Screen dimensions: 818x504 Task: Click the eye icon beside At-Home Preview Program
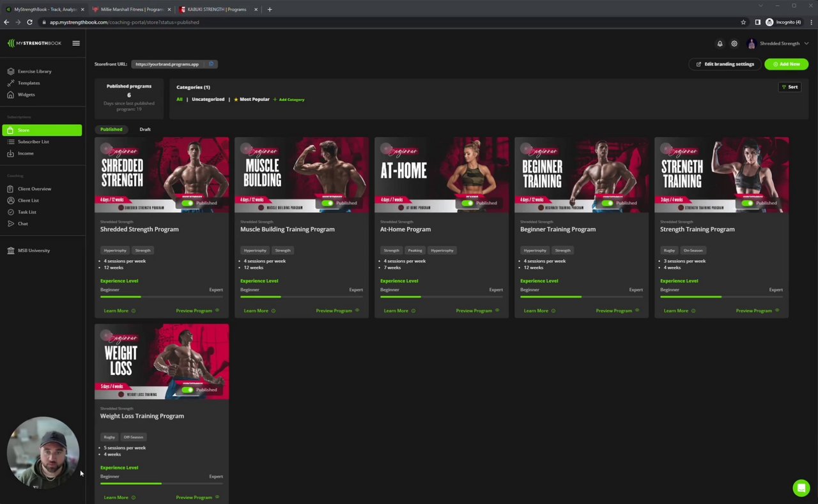[x=497, y=310]
